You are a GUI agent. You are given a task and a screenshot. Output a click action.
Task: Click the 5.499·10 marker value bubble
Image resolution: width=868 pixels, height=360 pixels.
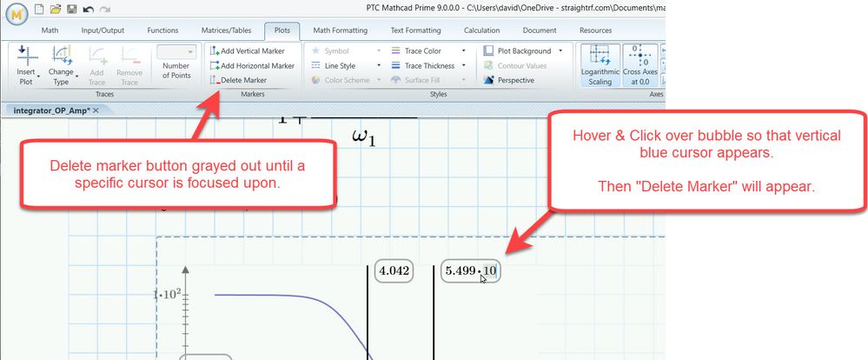tap(471, 270)
